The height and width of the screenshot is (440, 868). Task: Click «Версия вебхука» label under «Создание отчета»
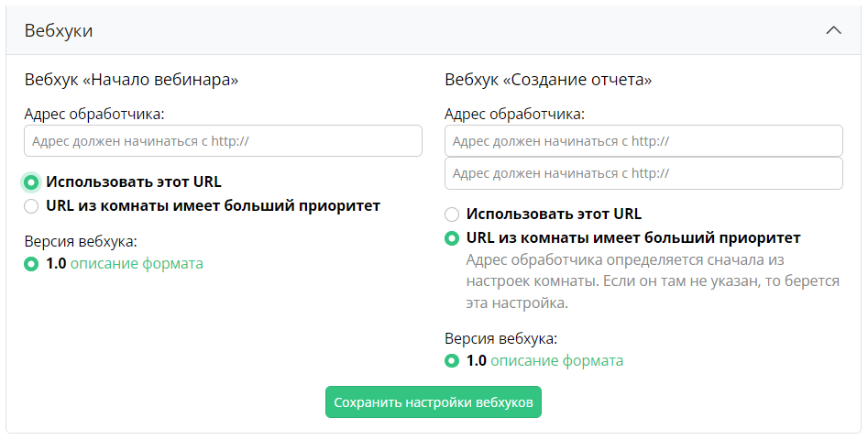[x=500, y=337]
